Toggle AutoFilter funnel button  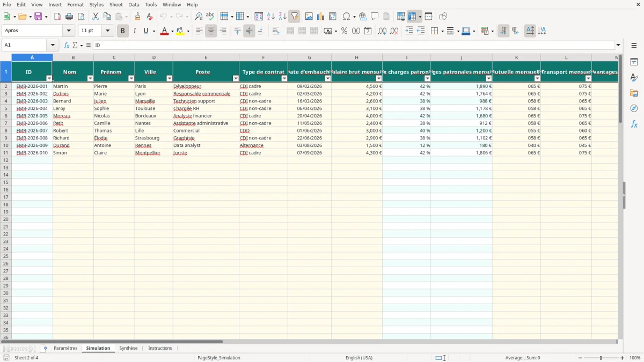(x=295, y=17)
